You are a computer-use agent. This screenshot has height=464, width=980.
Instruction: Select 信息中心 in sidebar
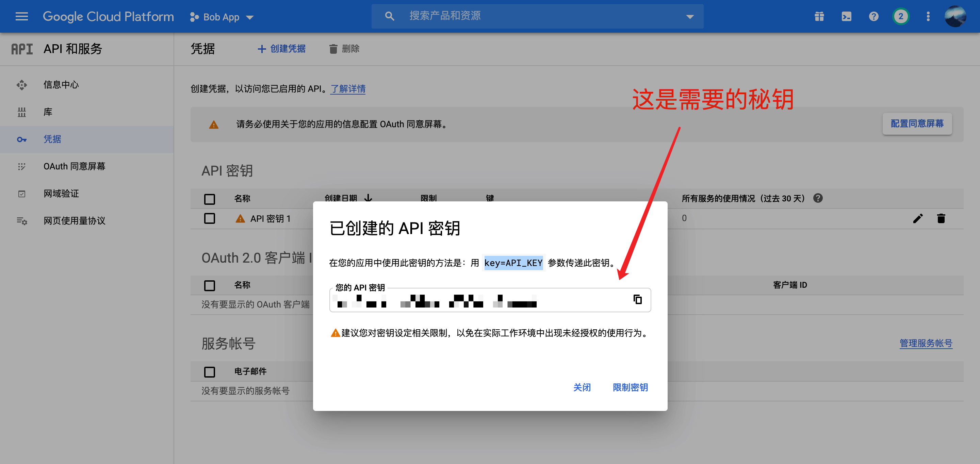coord(87,84)
